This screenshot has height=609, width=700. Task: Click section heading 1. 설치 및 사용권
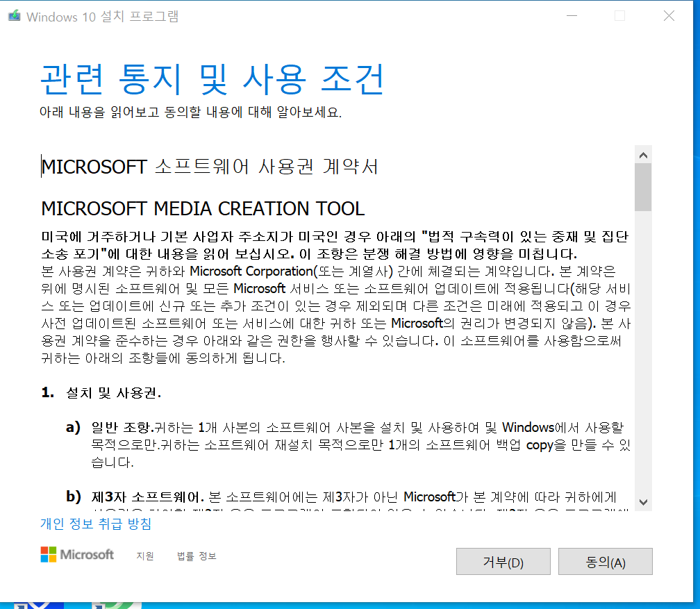pos(101,393)
